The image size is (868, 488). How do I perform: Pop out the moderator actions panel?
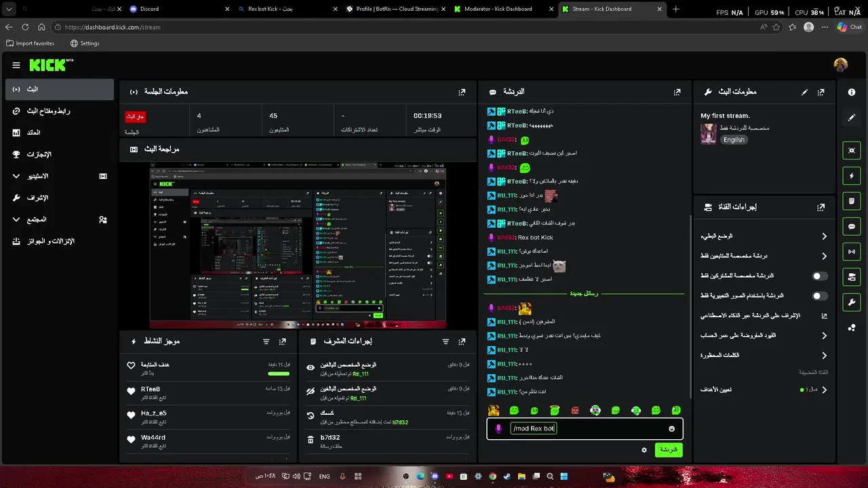(462, 342)
